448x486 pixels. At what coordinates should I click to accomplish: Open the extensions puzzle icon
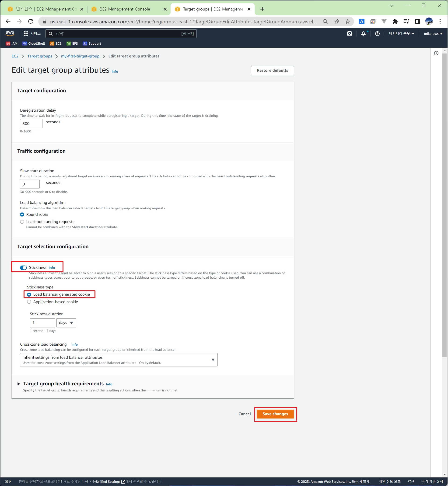pos(395,21)
